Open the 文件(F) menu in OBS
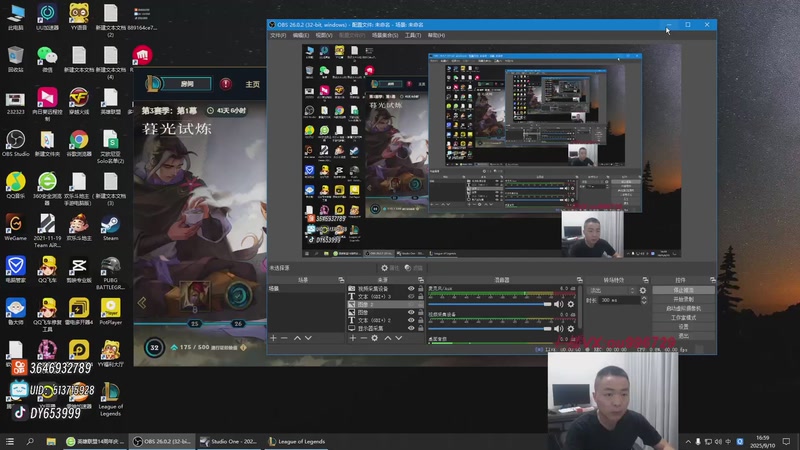 tap(278, 35)
